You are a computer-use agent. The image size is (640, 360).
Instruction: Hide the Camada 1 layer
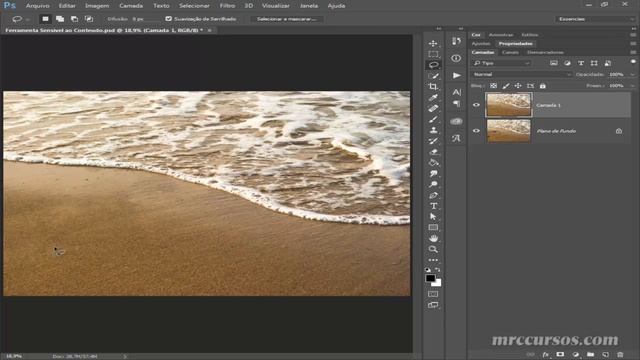(x=476, y=105)
